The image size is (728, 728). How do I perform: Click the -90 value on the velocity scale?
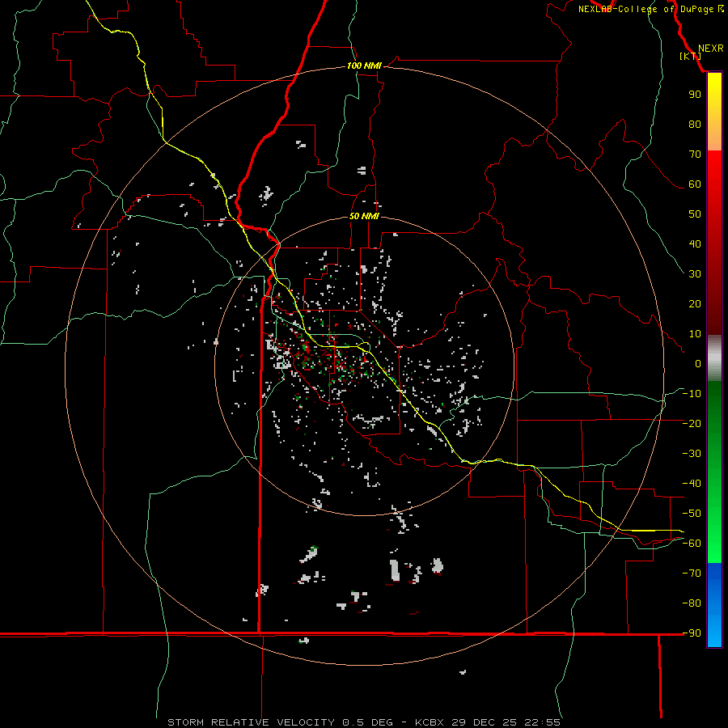[x=692, y=633]
